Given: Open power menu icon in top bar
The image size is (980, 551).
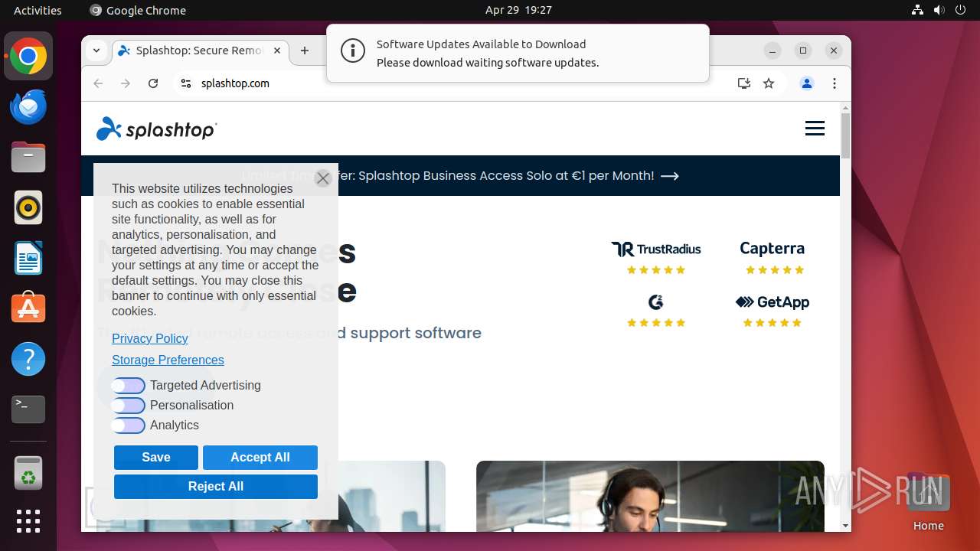Looking at the screenshot, I should click(960, 10).
